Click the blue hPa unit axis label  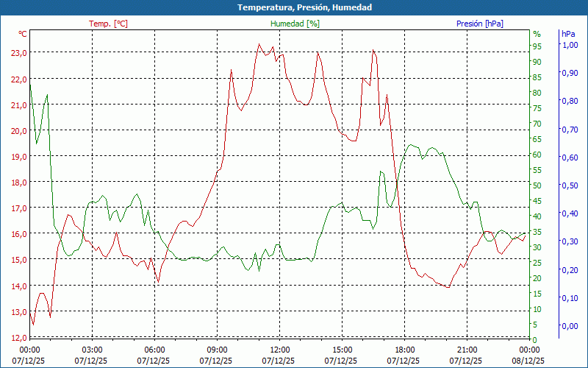[x=568, y=34]
